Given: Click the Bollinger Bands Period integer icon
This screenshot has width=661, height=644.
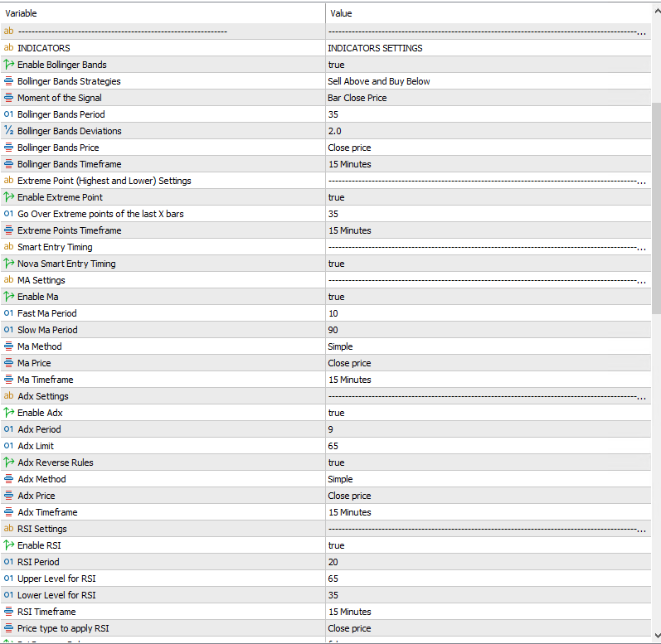Looking at the screenshot, I should coord(9,114).
